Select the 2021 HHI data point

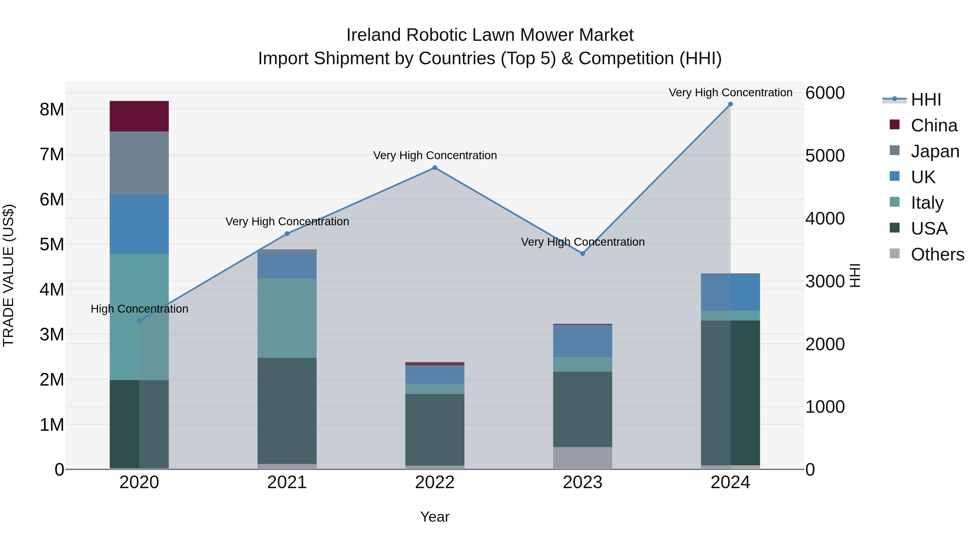(x=287, y=234)
